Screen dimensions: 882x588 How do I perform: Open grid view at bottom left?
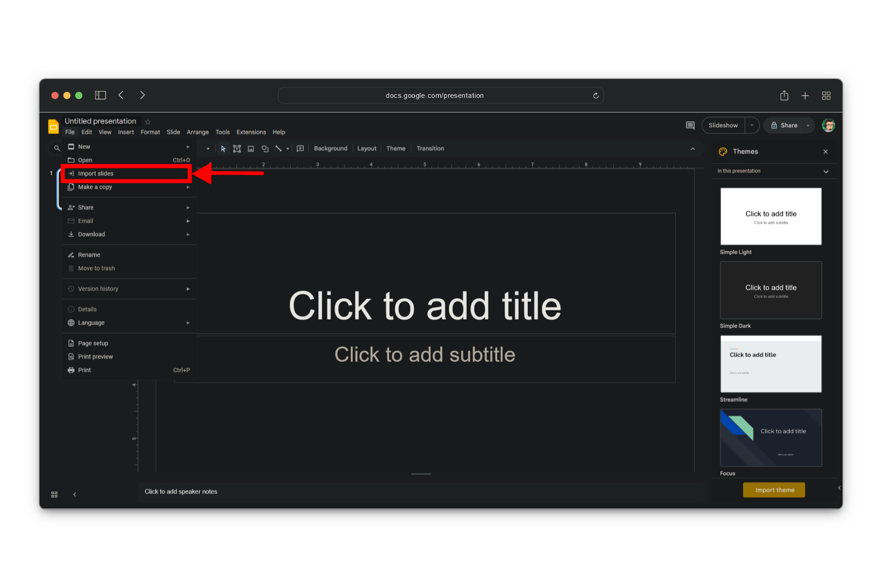54,494
